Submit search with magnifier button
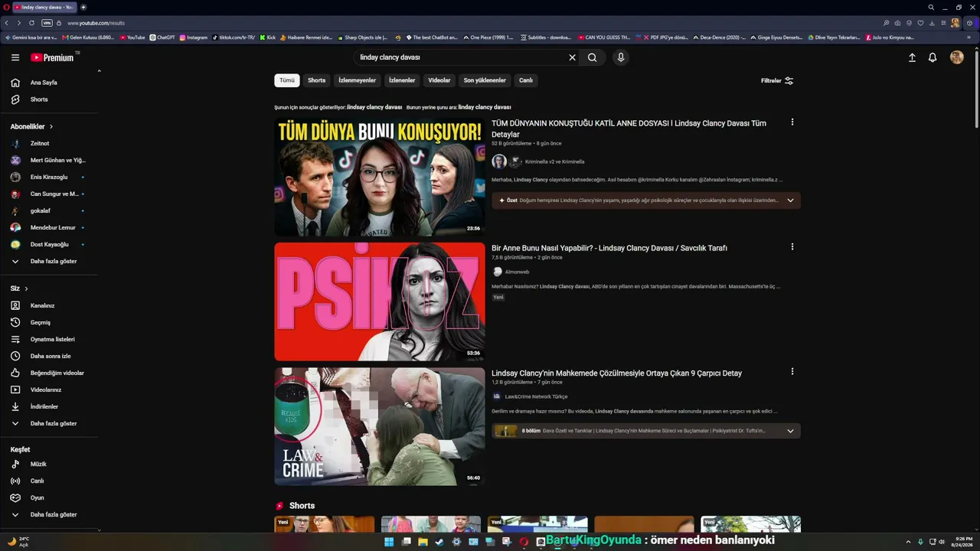The image size is (980, 551). tap(593, 57)
